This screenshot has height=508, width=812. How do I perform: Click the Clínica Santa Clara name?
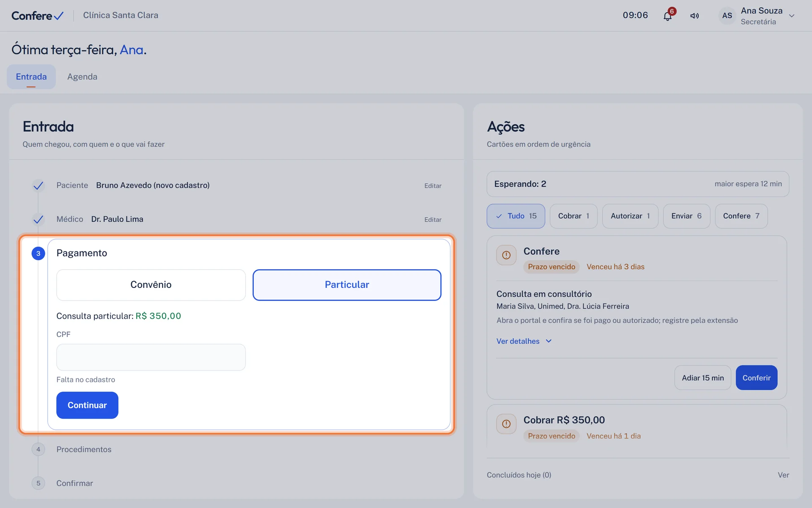point(121,15)
